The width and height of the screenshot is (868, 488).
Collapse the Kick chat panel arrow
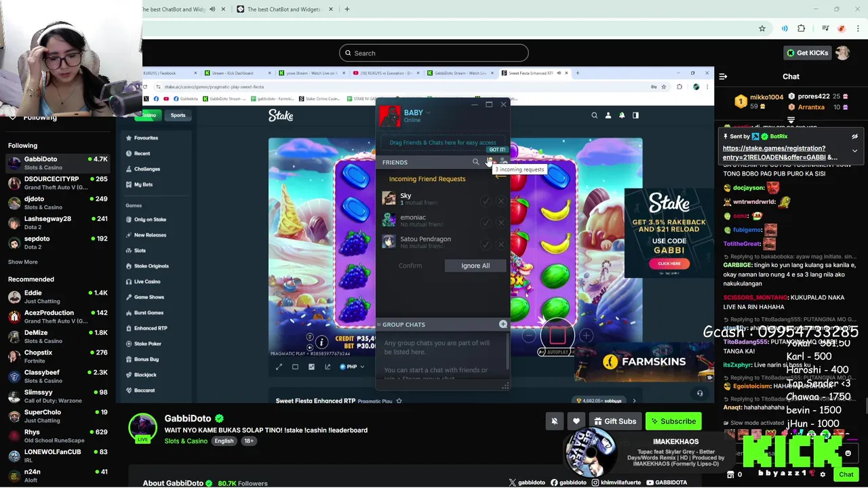coord(723,77)
